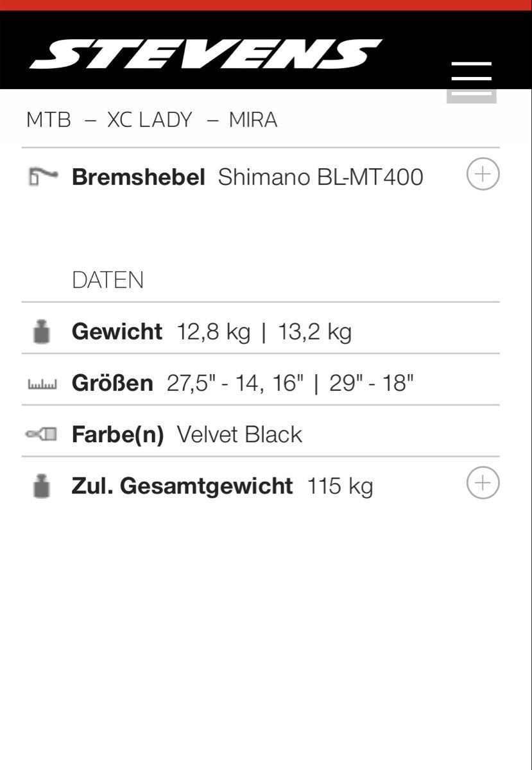Click the paintbrush icon next to Farbe(n)
This screenshot has width=532, height=770.
tap(42, 435)
